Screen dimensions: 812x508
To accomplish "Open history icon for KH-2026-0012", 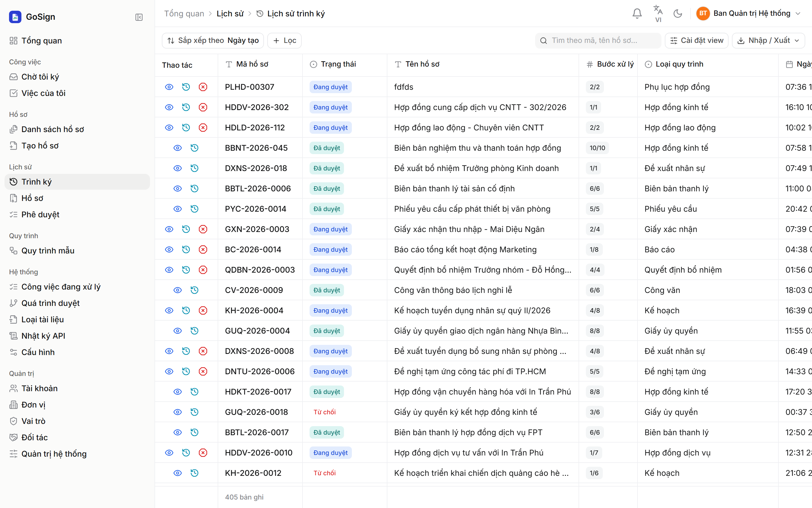I will click(x=194, y=473).
